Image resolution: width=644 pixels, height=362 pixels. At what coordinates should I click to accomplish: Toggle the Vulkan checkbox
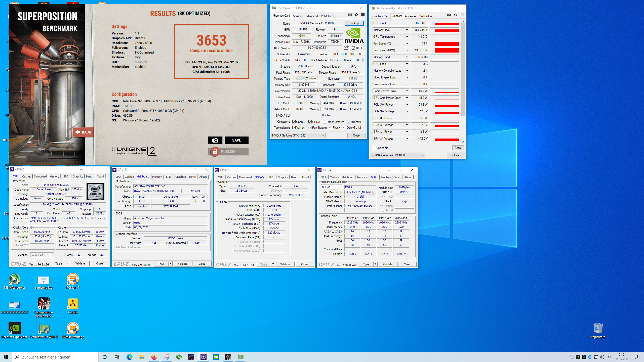tap(294, 128)
